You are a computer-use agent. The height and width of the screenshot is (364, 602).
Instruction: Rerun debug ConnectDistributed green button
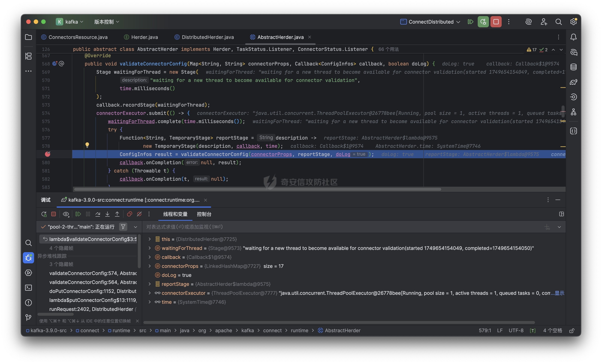click(x=483, y=22)
